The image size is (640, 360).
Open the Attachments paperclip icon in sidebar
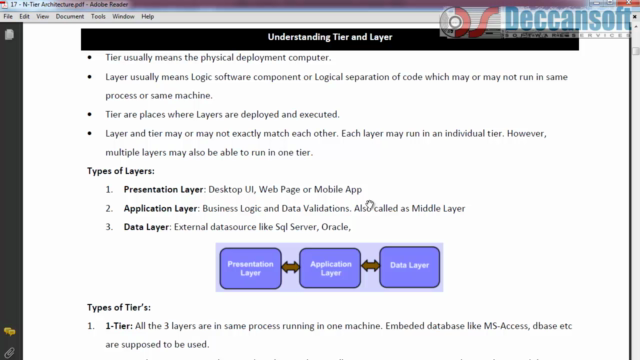[x=9, y=352]
